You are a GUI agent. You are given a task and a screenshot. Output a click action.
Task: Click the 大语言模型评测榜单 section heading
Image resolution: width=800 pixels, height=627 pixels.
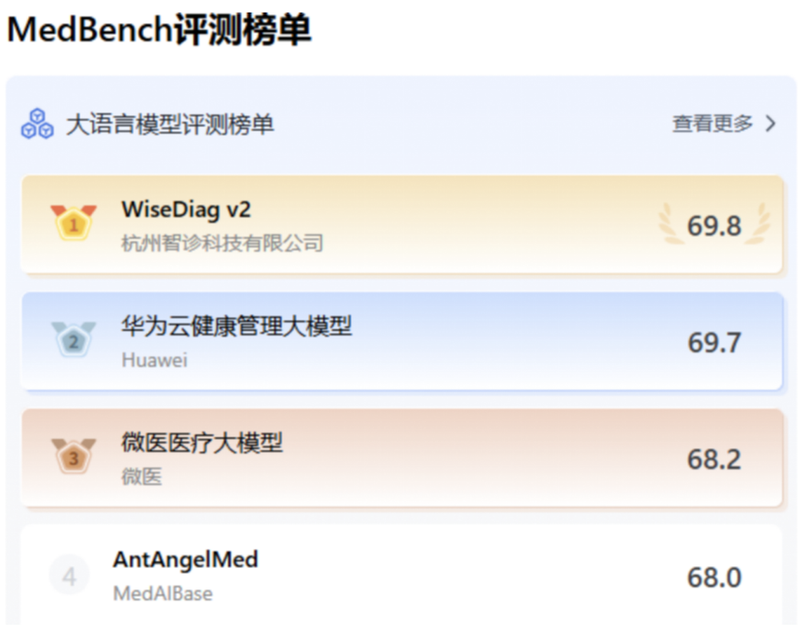tap(169, 124)
